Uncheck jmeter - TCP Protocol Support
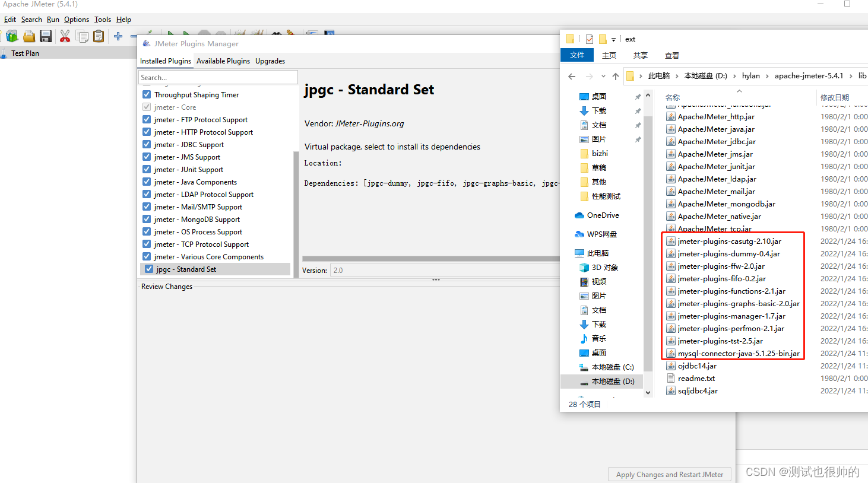 tap(147, 244)
